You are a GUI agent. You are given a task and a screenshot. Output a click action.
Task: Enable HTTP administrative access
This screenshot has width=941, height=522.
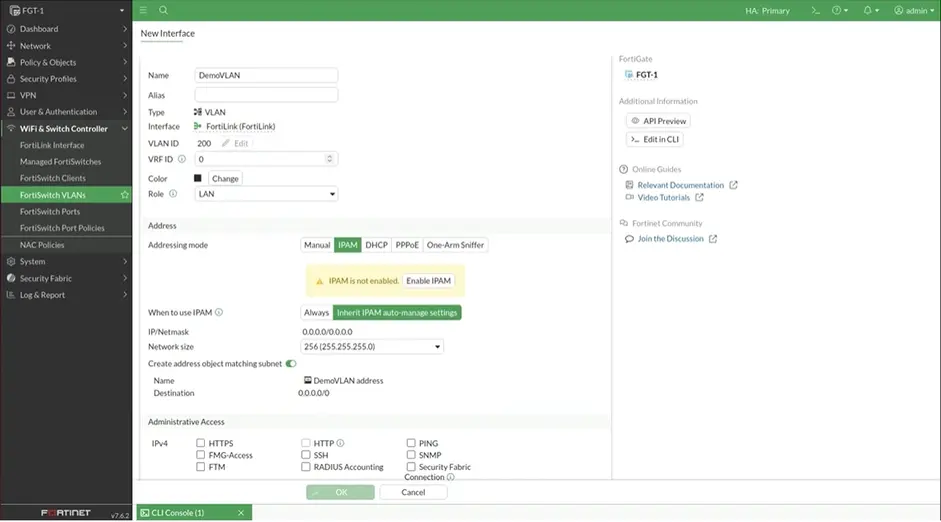(306, 443)
